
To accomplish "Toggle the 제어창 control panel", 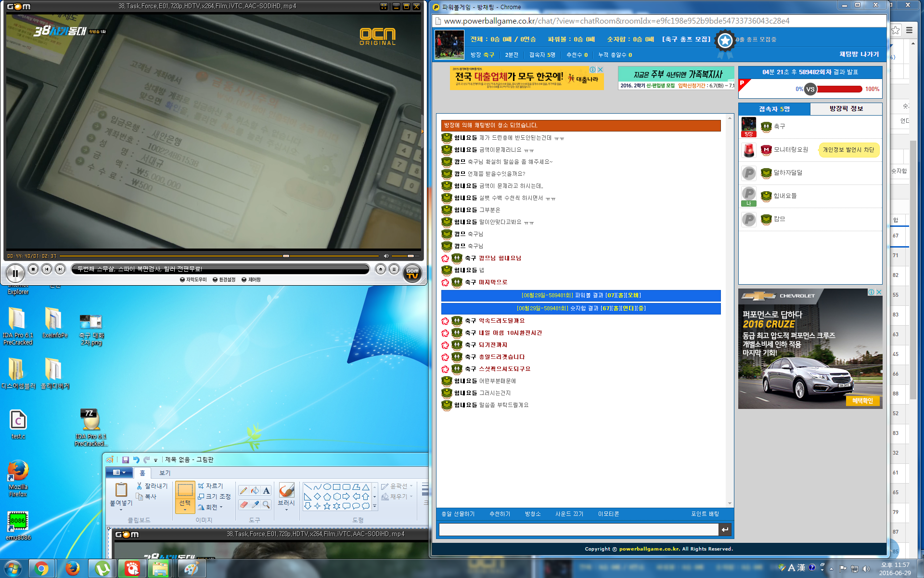I will (251, 279).
